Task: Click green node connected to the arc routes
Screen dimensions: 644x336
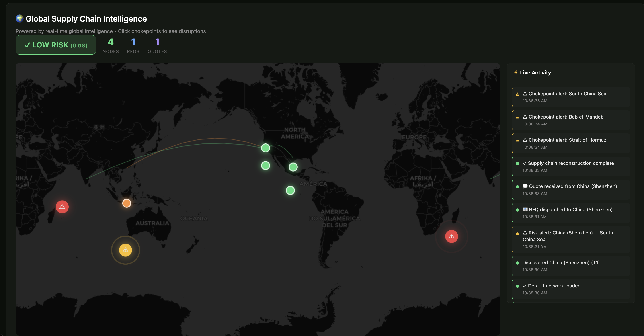Action: coord(265,148)
